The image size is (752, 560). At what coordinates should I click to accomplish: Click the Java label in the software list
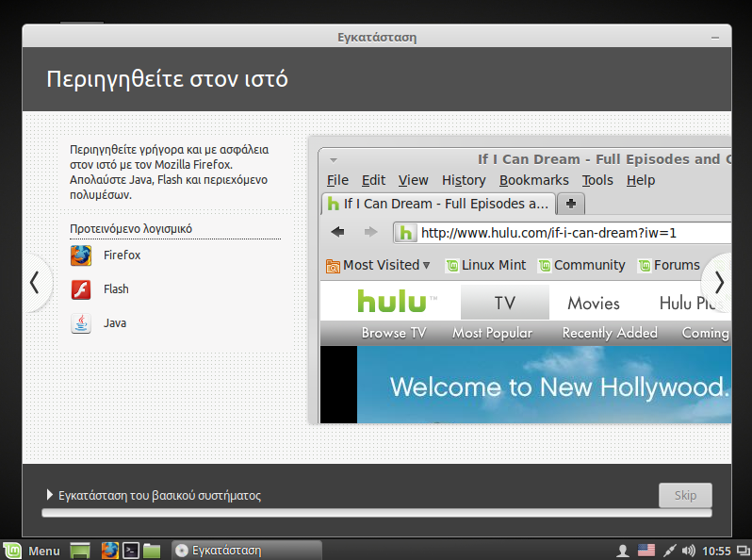click(x=115, y=323)
